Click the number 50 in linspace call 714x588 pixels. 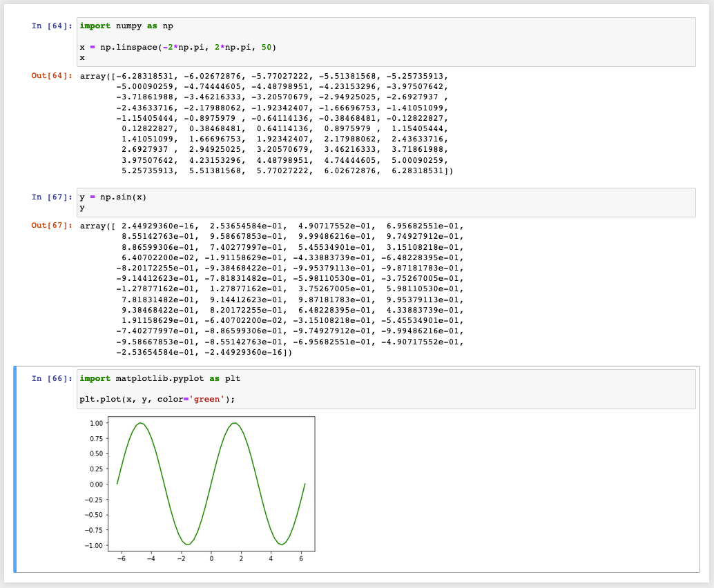point(267,48)
